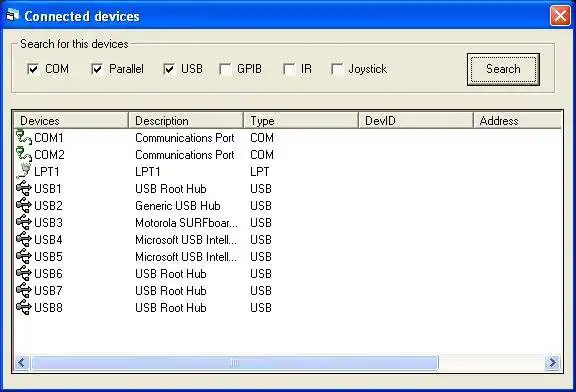
Task: Select the USB6 device name
Action: coord(48,274)
